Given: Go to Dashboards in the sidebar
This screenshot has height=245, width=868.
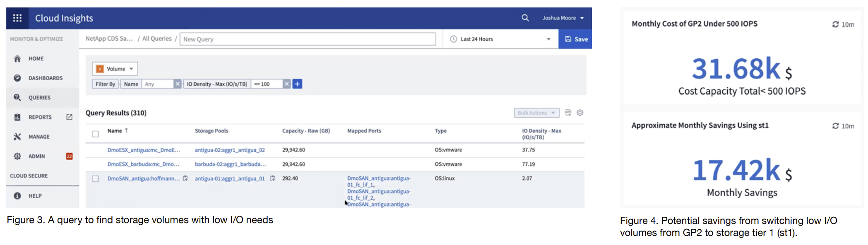Looking at the screenshot, I should 45,78.
